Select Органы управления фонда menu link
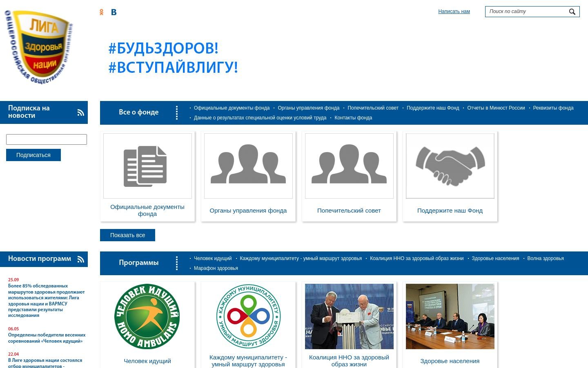The image size is (588, 368). click(309, 108)
